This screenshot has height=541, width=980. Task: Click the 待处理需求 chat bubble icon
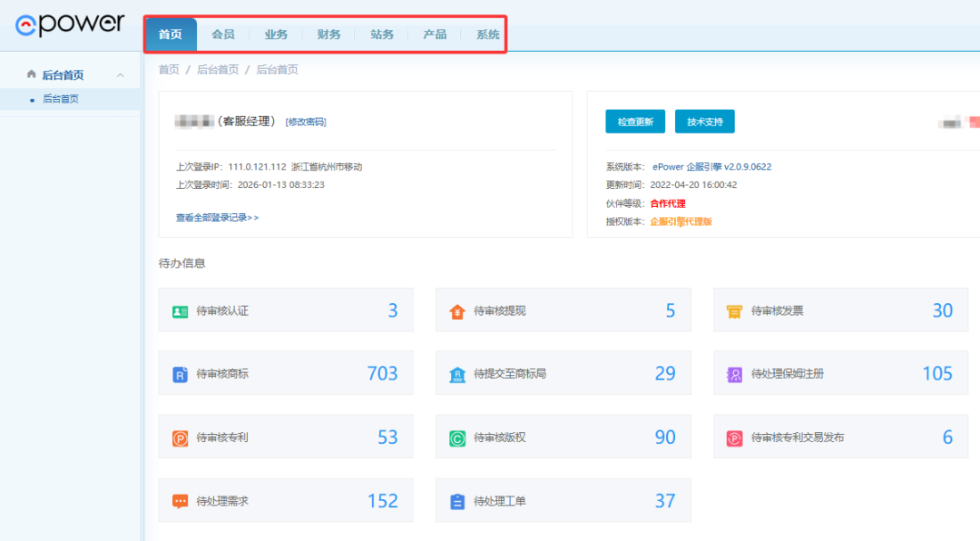180,501
